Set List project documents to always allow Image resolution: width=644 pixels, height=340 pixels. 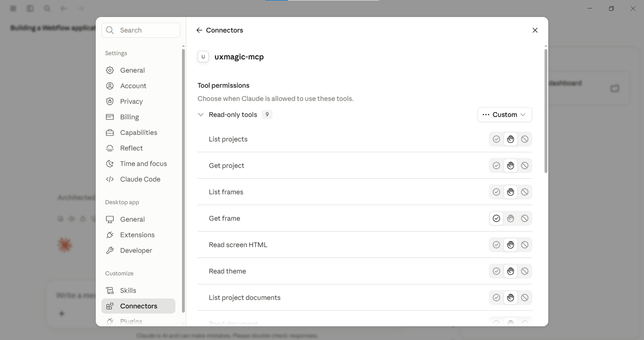click(x=496, y=298)
